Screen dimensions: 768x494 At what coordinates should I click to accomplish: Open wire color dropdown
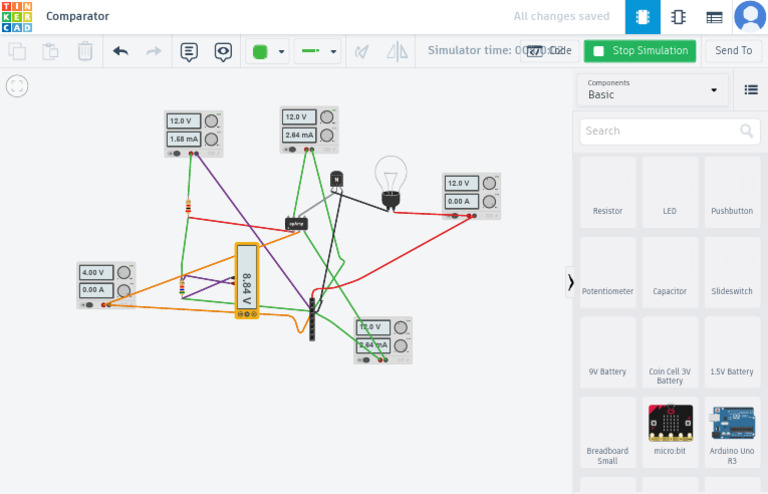point(282,51)
